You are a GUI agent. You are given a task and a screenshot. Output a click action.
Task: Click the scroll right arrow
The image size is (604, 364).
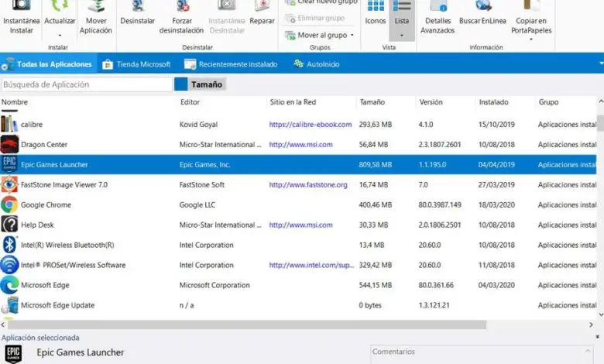tap(591, 325)
